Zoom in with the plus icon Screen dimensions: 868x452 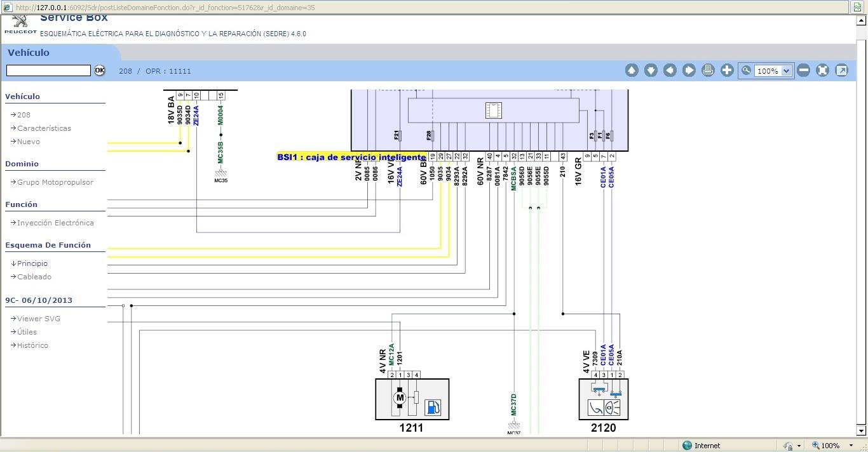pyautogui.click(x=727, y=70)
